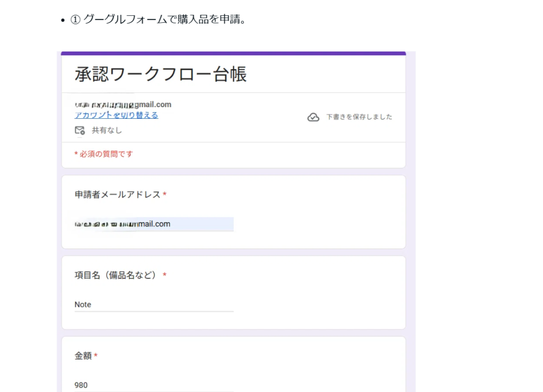The image size is (543, 392).
Task: Click the 下書きを保存しました status text
Action: pos(359,117)
